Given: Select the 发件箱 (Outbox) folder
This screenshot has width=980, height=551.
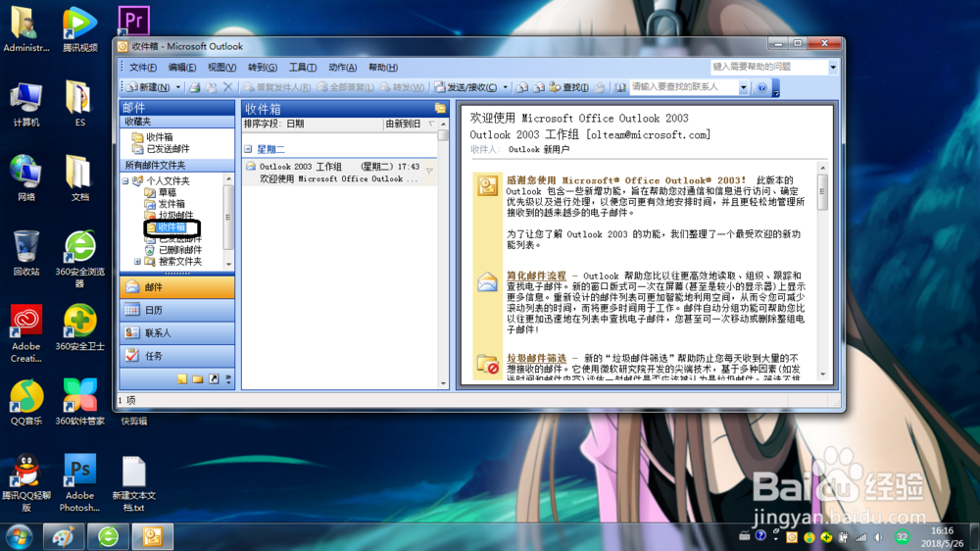Looking at the screenshot, I should coord(171,204).
